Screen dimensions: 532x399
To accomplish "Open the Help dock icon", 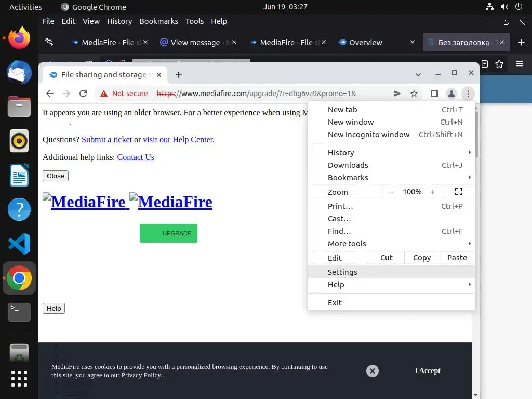I will [19, 209].
